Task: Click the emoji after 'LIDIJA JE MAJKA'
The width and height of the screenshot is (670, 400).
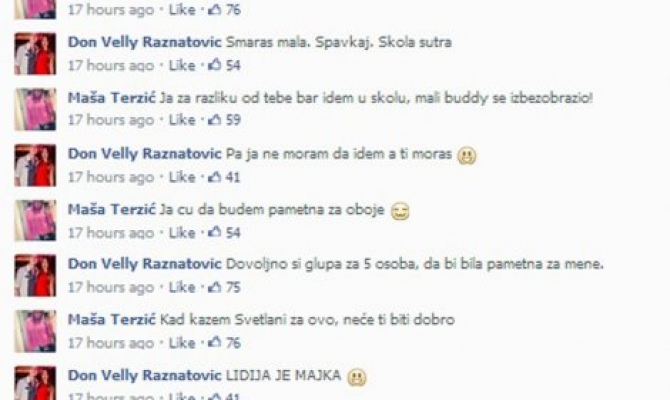Action: pos(357,377)
